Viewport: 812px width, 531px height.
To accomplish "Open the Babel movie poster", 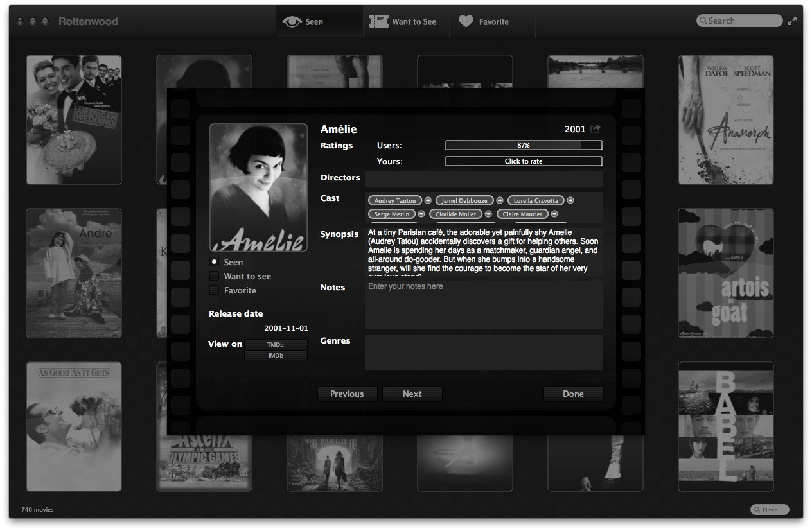I will click(726, 426).
